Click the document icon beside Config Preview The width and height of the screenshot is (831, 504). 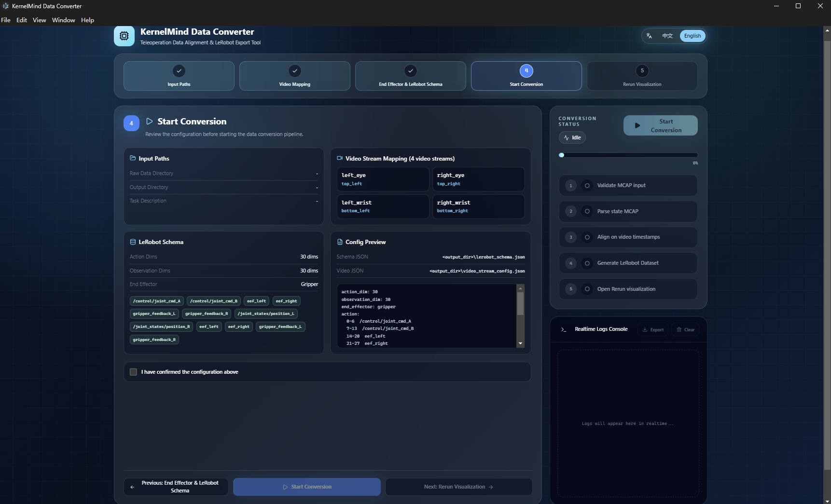[340, 242]
